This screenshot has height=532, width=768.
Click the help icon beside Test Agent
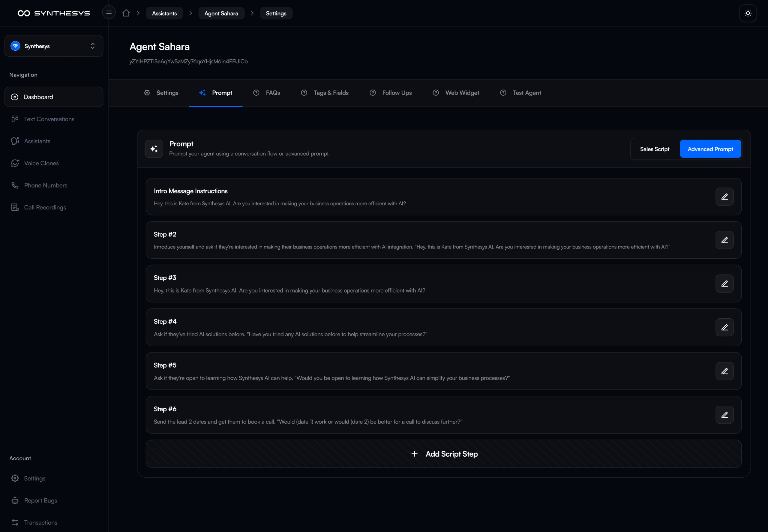(503, 93)
